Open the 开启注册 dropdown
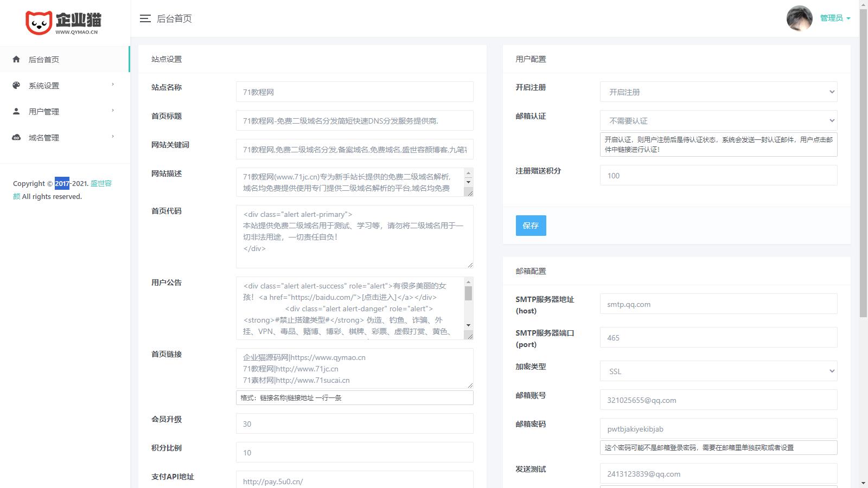Viewport: 868px width, 488px height. [718, 92]
